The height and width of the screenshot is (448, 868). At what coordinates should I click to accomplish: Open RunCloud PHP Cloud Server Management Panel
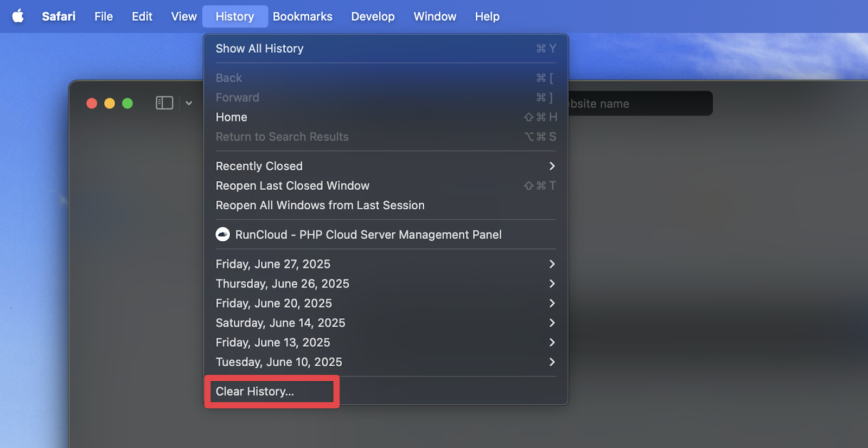click(368, 235)
